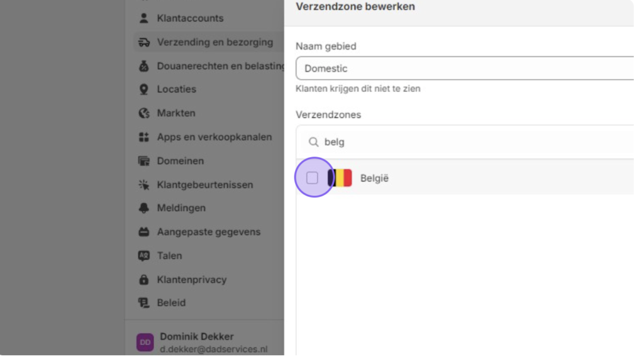Click the search magnifier icon
Screen dimensions: 644x359
313,142
